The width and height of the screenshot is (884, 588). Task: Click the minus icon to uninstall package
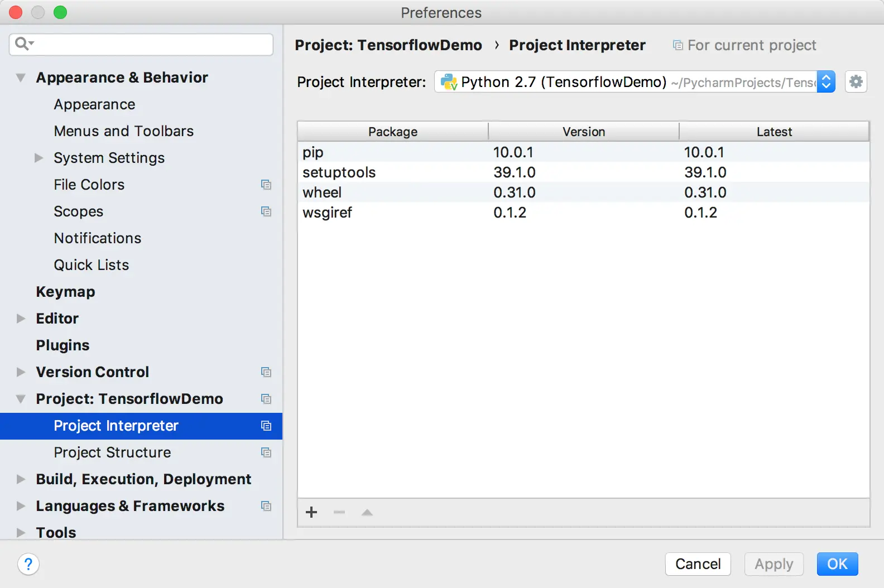339,512
